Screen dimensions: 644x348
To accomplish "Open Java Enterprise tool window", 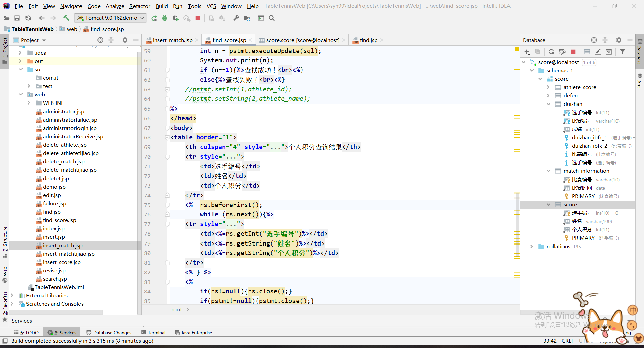I will pos(193,333).
